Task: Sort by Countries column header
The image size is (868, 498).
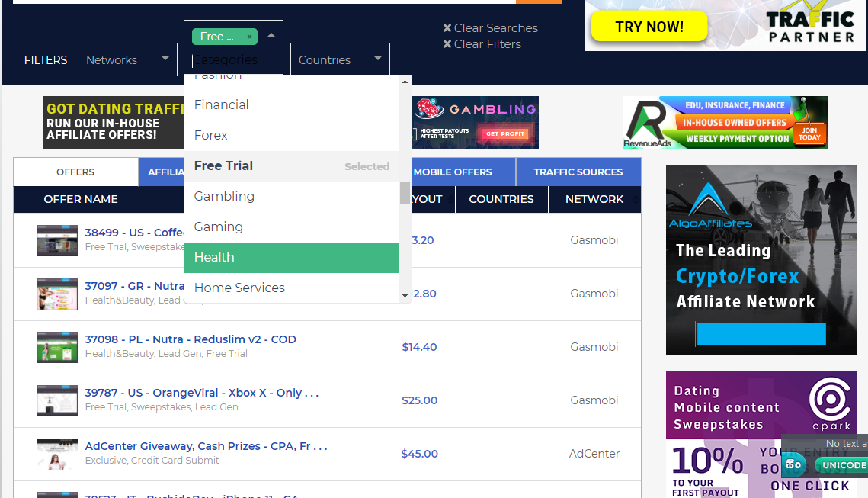Action: [501, 199]
